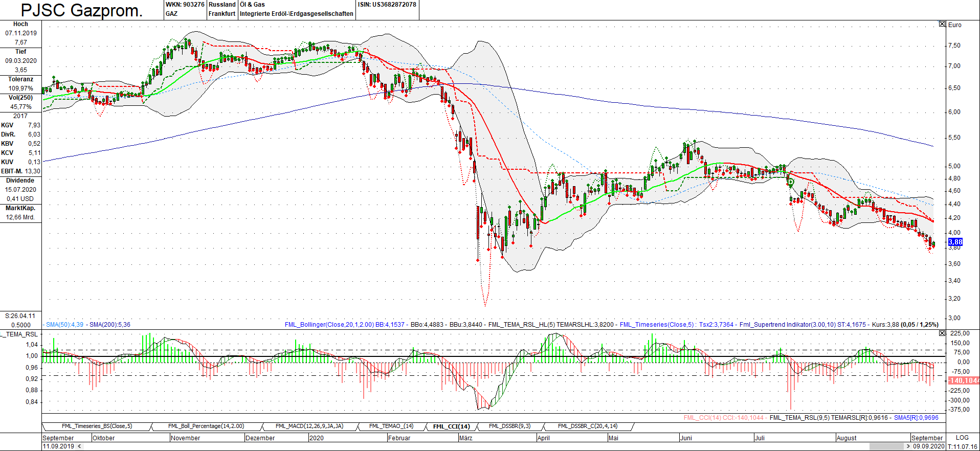The image size is (980, 451).
Task: Click the GAZ ticker symbol
Action: (171, 14)
